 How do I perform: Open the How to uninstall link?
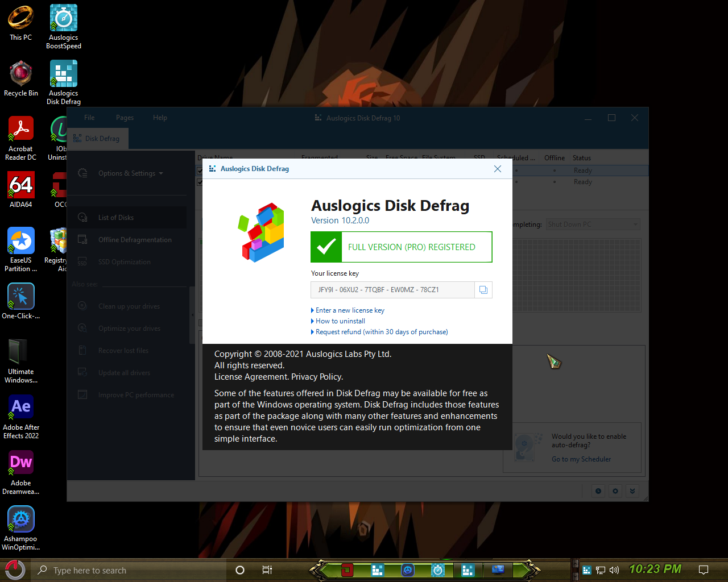[340, 321]
